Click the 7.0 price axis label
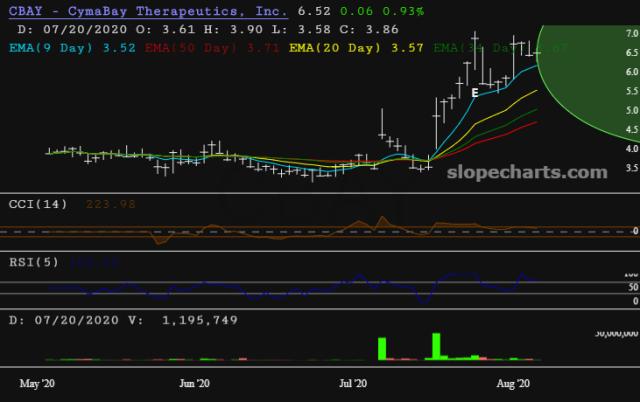640x402 pixels. tap(631, 34)
